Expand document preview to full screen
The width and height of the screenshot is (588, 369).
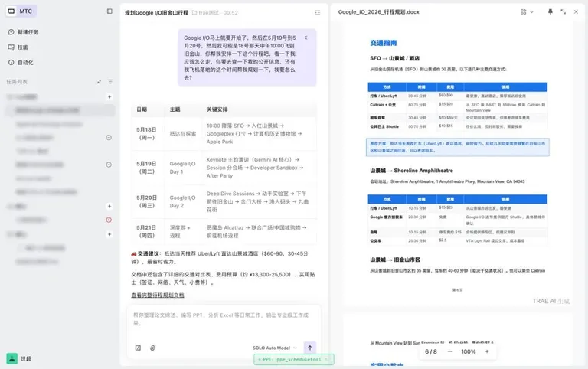click(x=563, y=12)
